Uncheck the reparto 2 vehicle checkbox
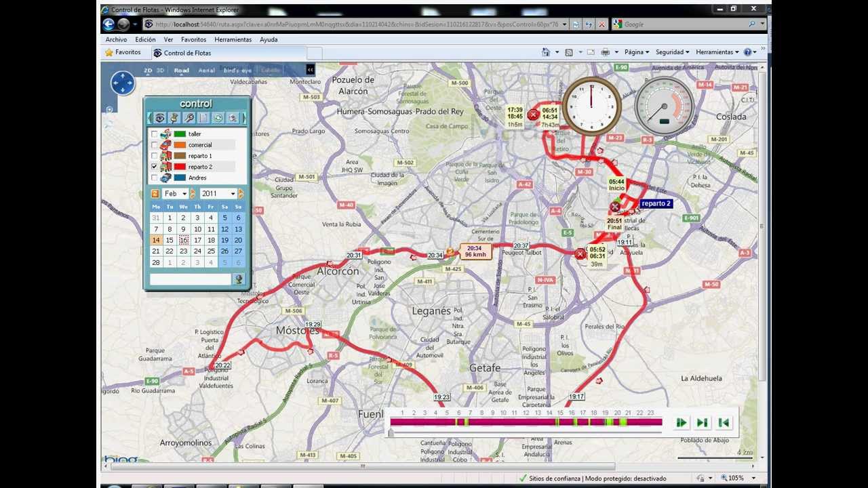 [155, 167]
